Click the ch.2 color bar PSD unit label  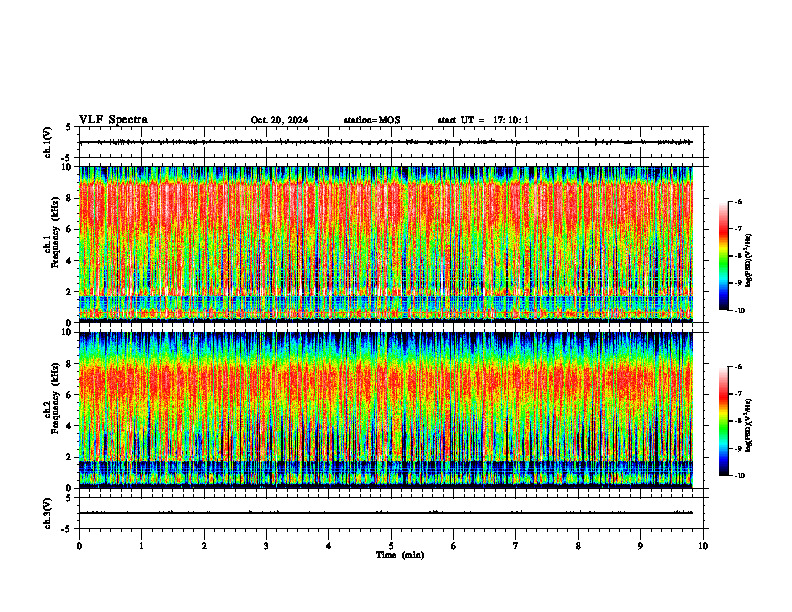click(749, 425)
